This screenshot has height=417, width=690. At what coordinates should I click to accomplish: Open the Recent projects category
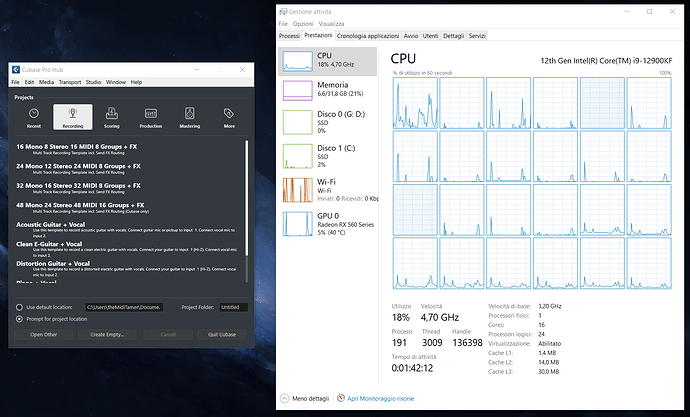coord(34,117)
